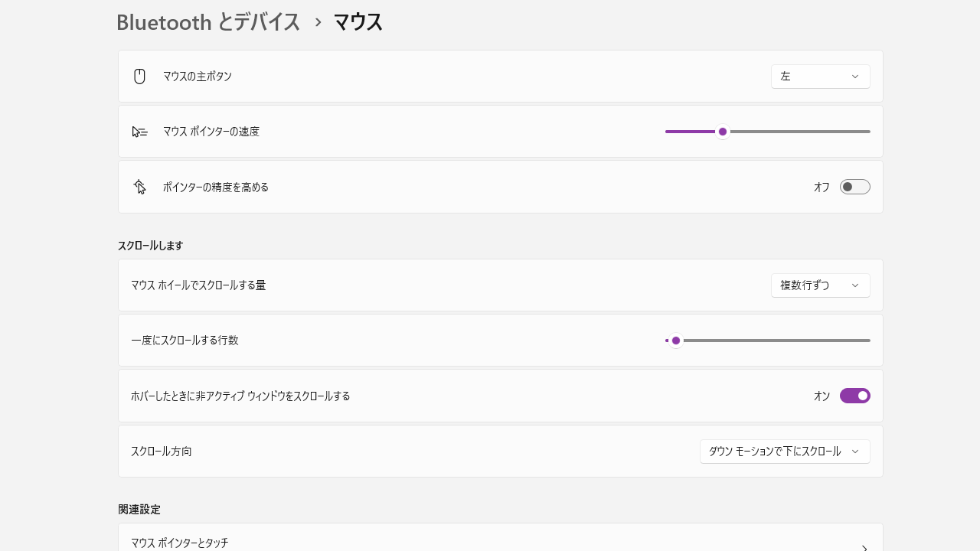Click the 一度にスクロールする行数 slider handle
Image resolution: width=980 pixels, height=551 pixels.
(x=676, y=341)
